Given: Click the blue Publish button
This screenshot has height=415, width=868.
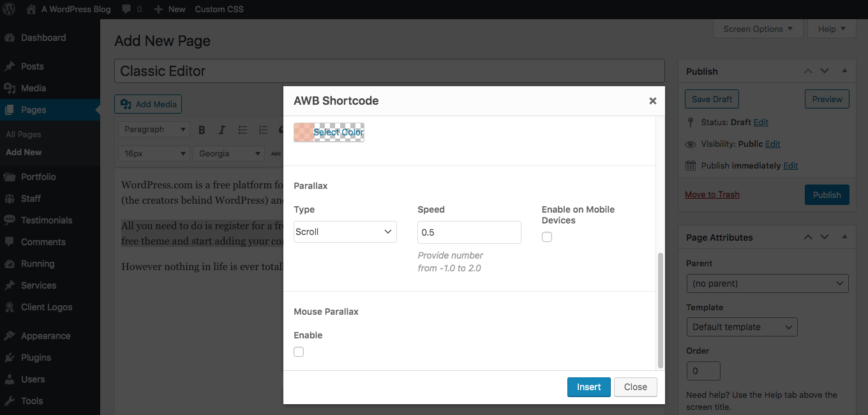Looking at the screenshot, I should pos(827,195).
